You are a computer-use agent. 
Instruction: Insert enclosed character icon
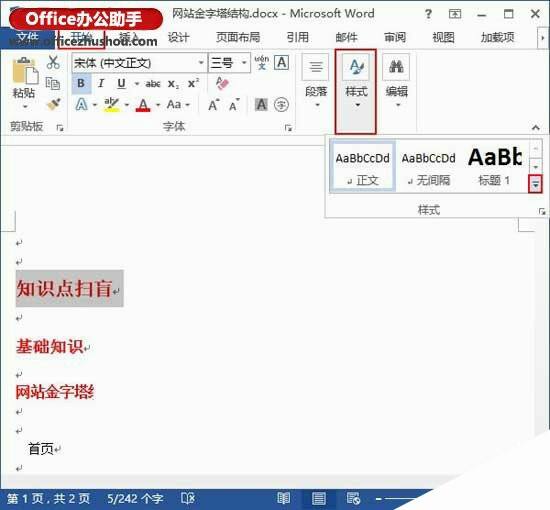281,105
